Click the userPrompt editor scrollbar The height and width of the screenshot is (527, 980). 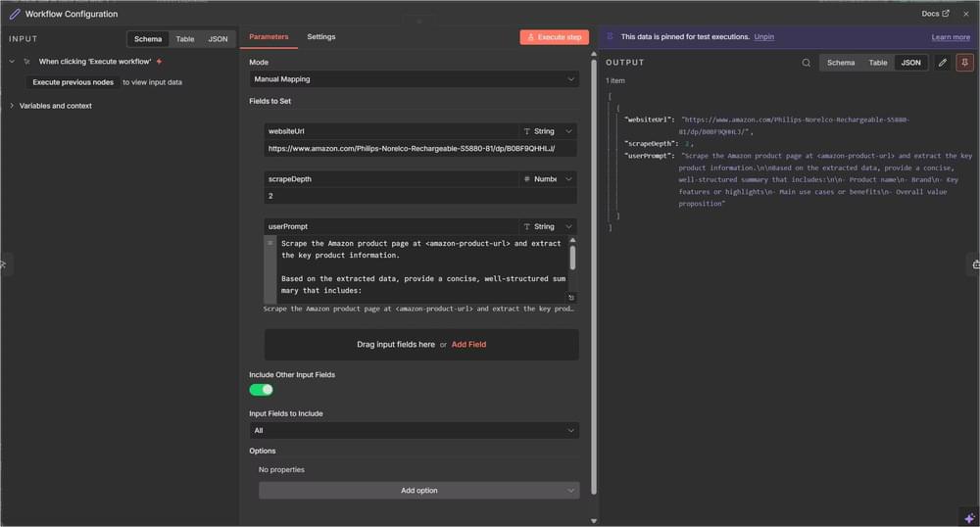(x=572, y=257)
